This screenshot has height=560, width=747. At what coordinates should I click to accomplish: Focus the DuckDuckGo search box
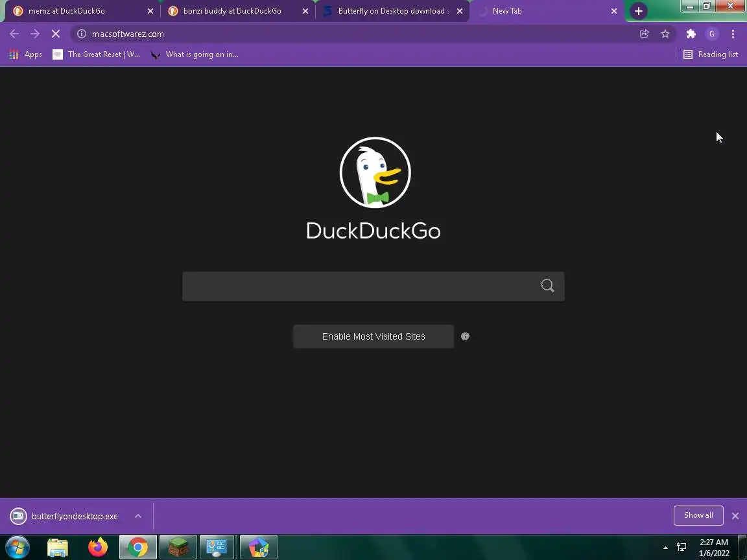tap(373, 286)
